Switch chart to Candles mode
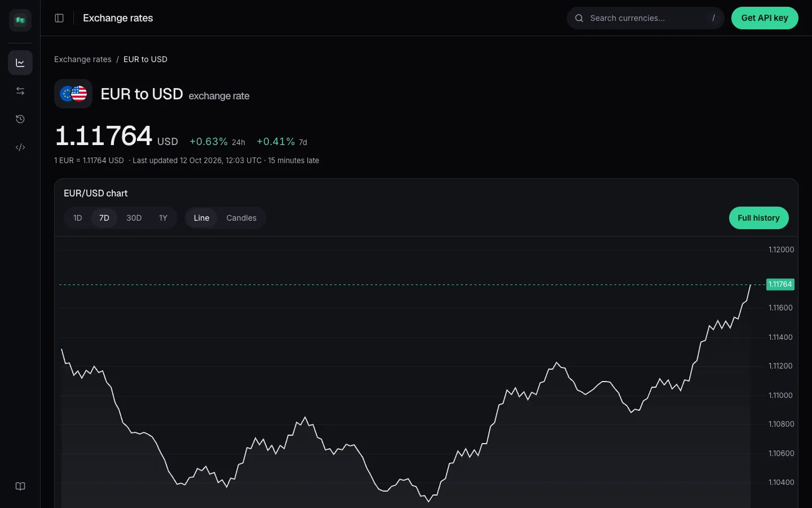This screenshot has height=508, width=812. click(x=241, y=218)
